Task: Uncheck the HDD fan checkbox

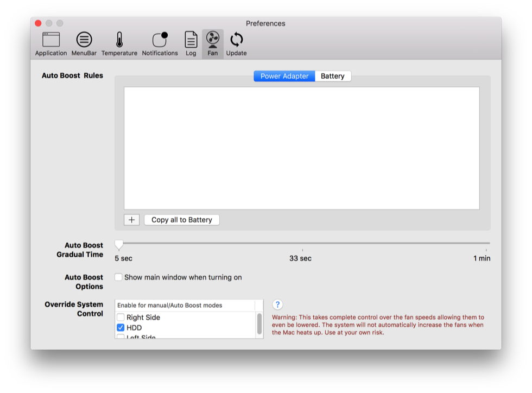Action: coord(121,327)
